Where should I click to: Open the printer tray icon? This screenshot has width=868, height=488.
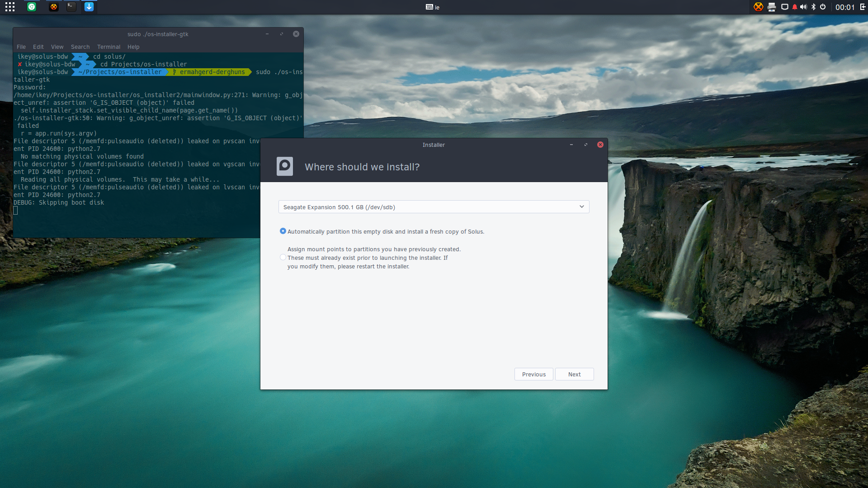pyautogui.click(x=772, y=7)
